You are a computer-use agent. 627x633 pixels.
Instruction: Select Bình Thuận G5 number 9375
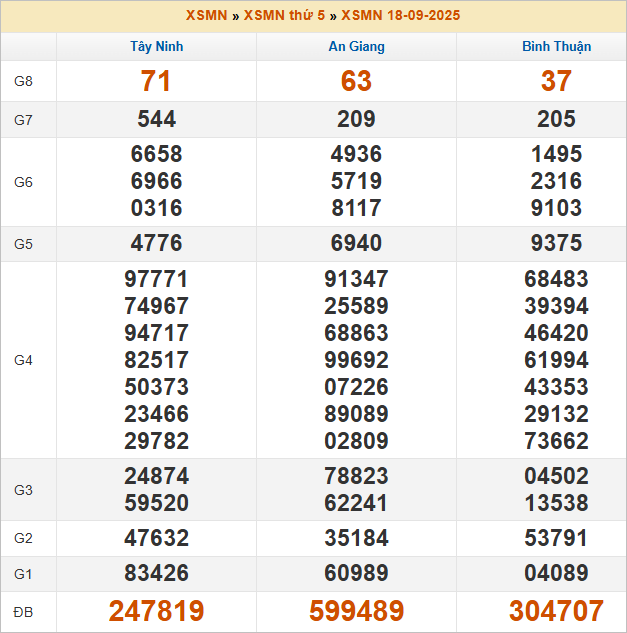556,244
